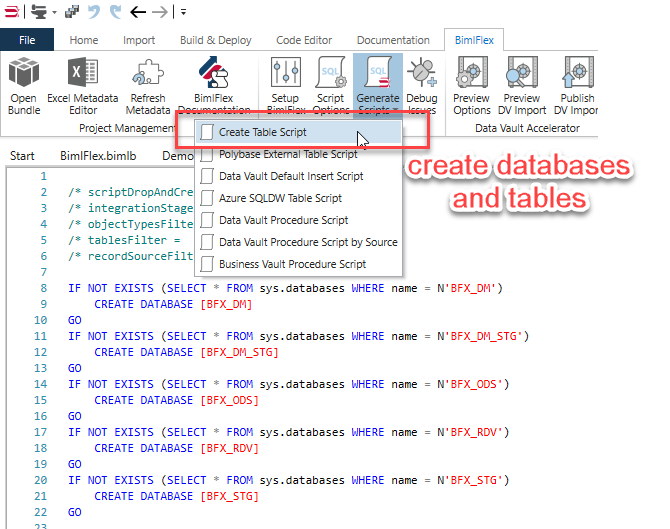Navigate back with the left arrow
670x529 pixels.
tap(138, 12)
